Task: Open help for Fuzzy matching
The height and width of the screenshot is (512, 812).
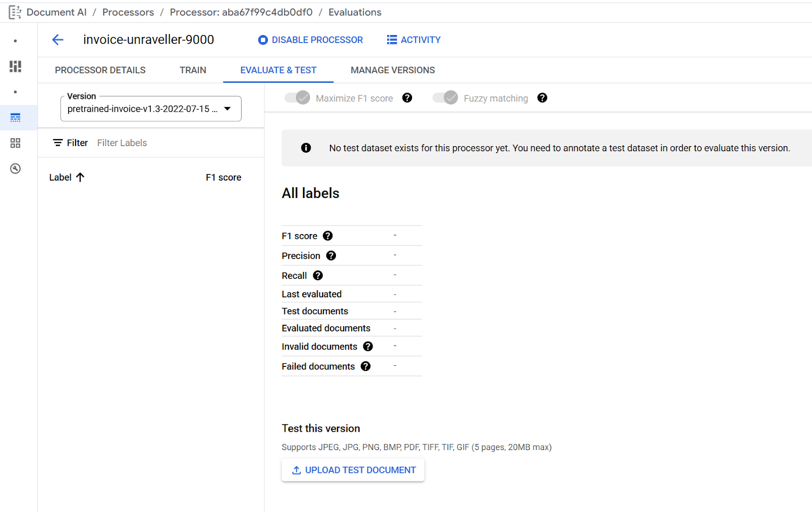Action: click(x=542, y=98)
